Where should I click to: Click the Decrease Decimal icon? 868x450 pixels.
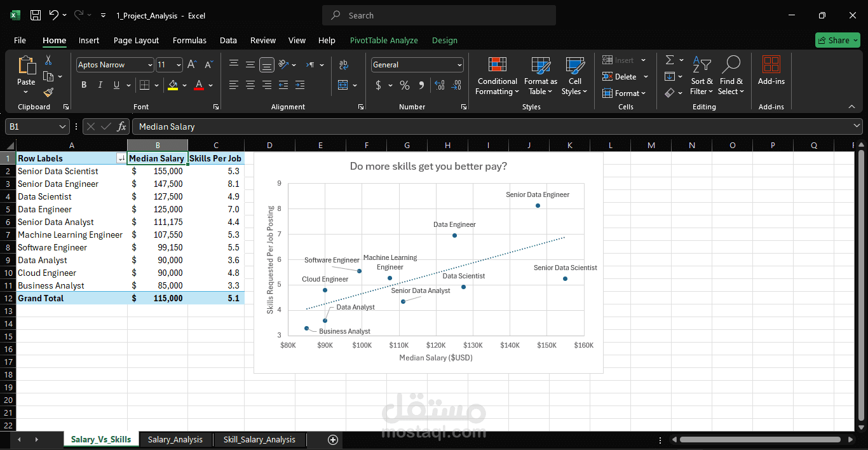(x=456, y=85)
